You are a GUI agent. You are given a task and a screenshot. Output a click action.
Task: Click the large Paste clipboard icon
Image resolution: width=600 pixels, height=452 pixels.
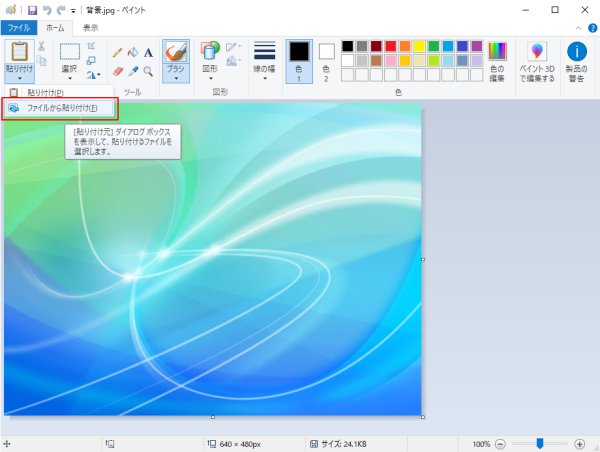(19, 52)
